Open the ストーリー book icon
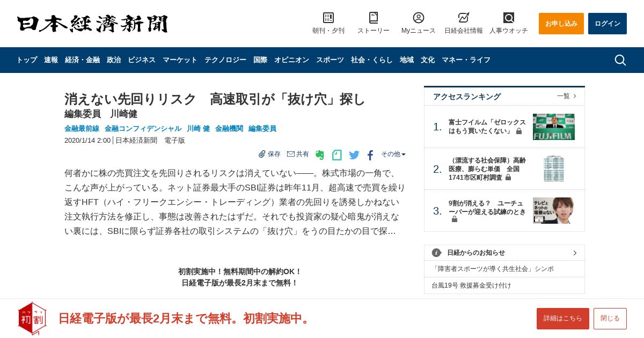 pos(374,18)
